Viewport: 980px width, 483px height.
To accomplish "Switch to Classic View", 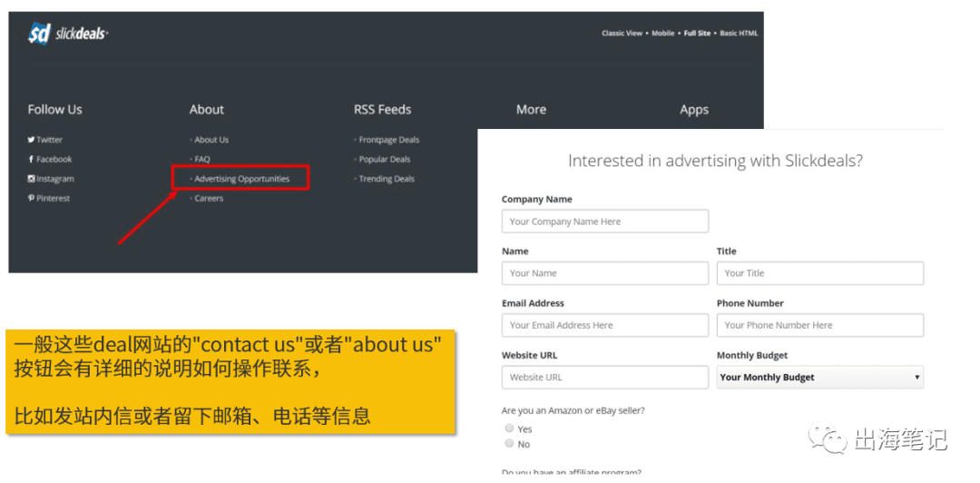I will (x=622, y=34).
